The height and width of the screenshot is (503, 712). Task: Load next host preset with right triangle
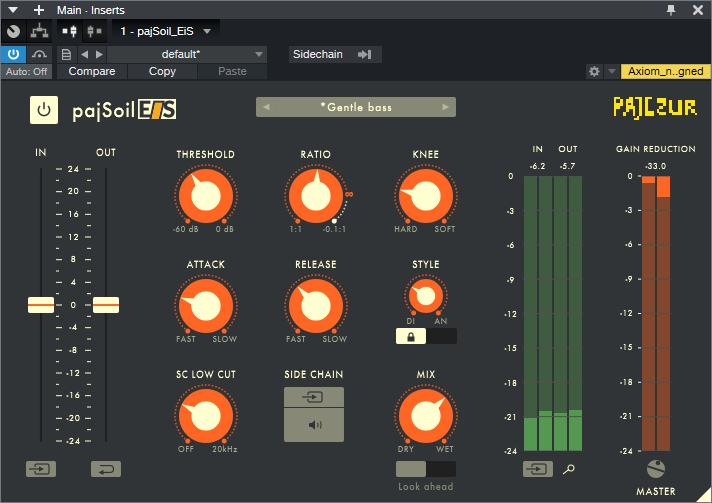99,54
